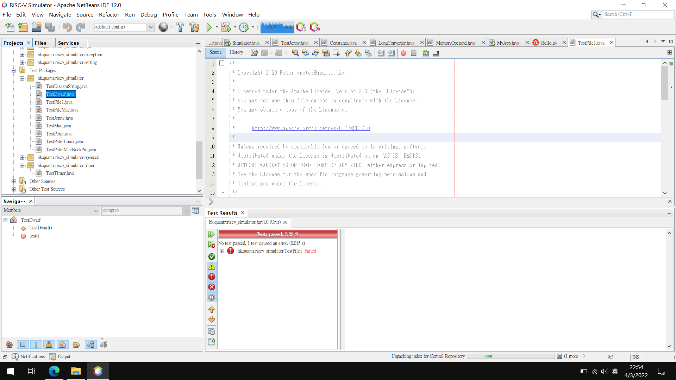Image resolution: width=676 pixels, height=380 pixels.
Task: Expand the Other Sources node
Action: click(13, 181)
